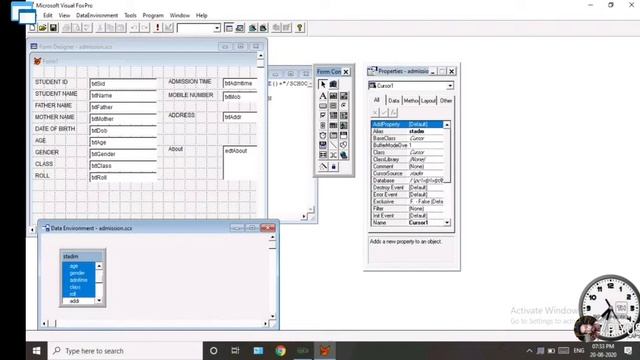Select the Option Group control tool
640x360 pixels.
[344, 106]
